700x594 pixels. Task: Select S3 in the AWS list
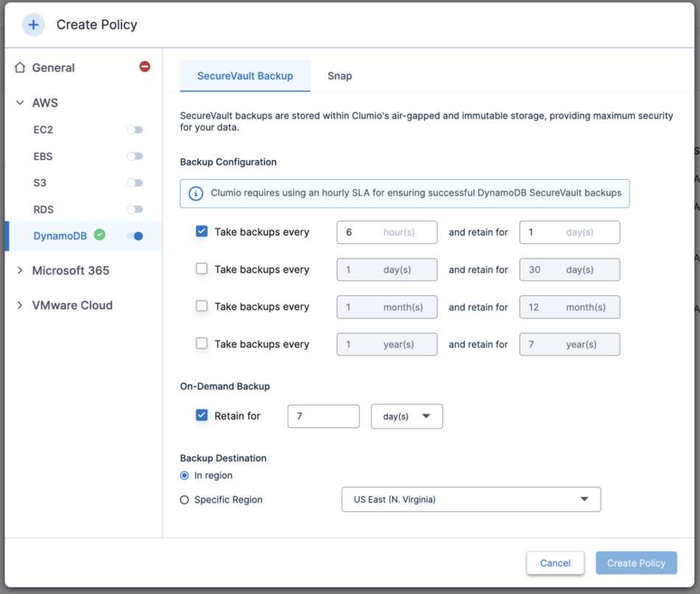(40, 183)
